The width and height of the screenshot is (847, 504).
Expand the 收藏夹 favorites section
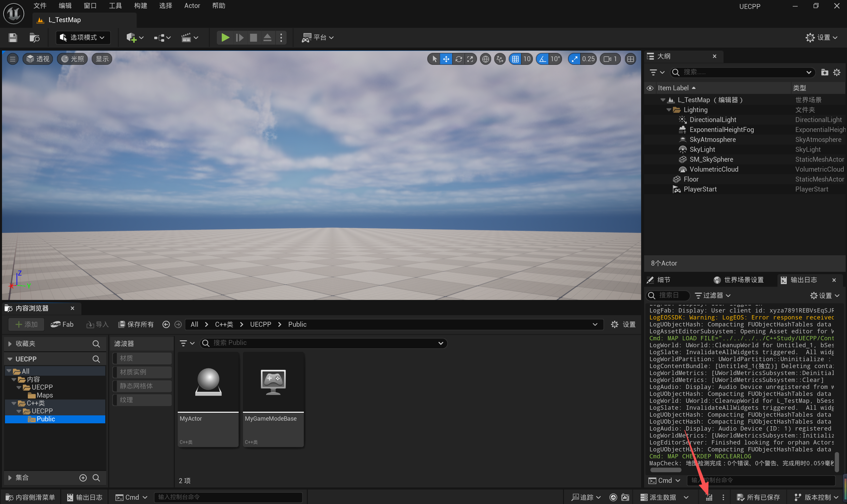(x=10, y=344)
